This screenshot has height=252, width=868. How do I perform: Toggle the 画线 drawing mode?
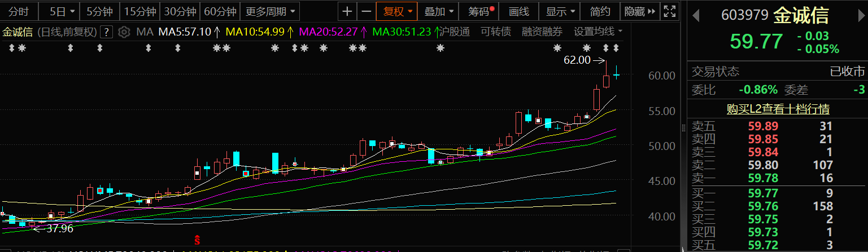[518, 11]
